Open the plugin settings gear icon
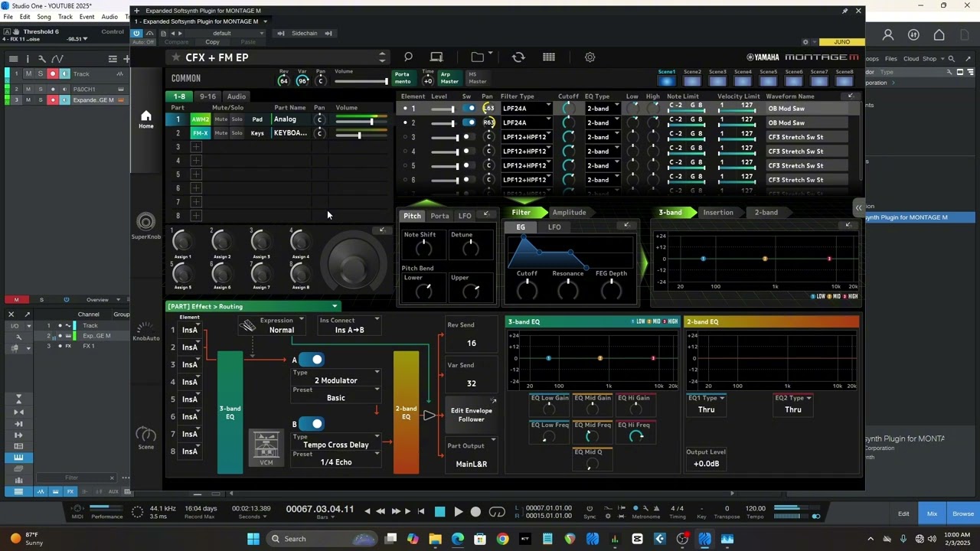 click(x=590, y=57)
